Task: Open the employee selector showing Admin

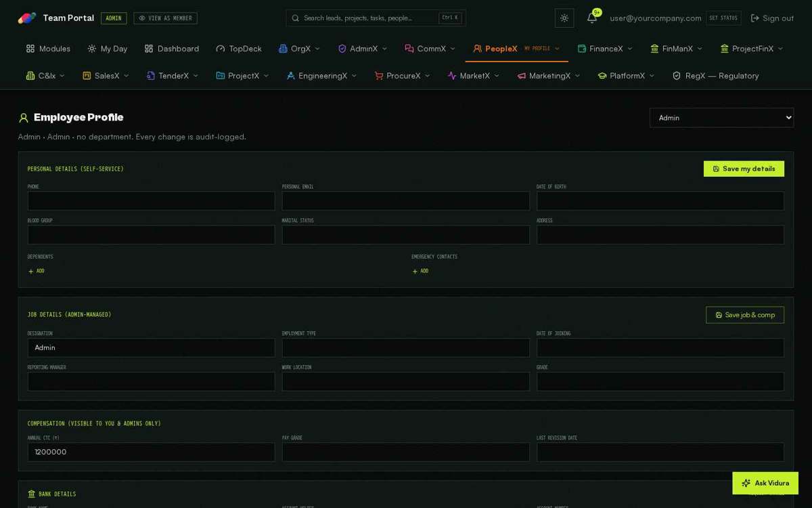Action: click(x=721, y=117)
